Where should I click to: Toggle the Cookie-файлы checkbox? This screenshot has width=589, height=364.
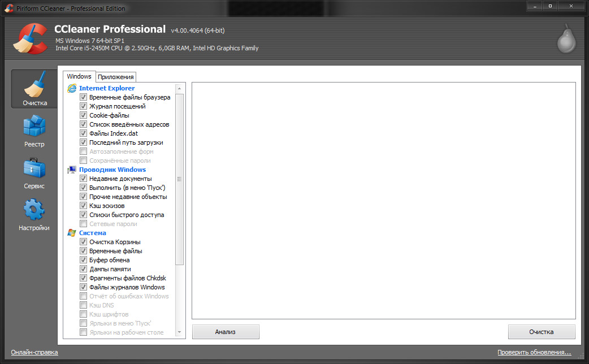[84, 115]
